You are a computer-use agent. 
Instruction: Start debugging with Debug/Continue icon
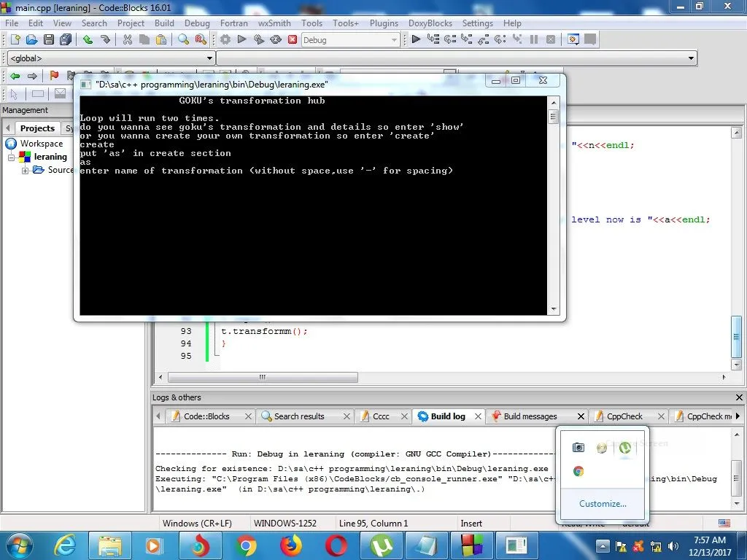[416, 39]
